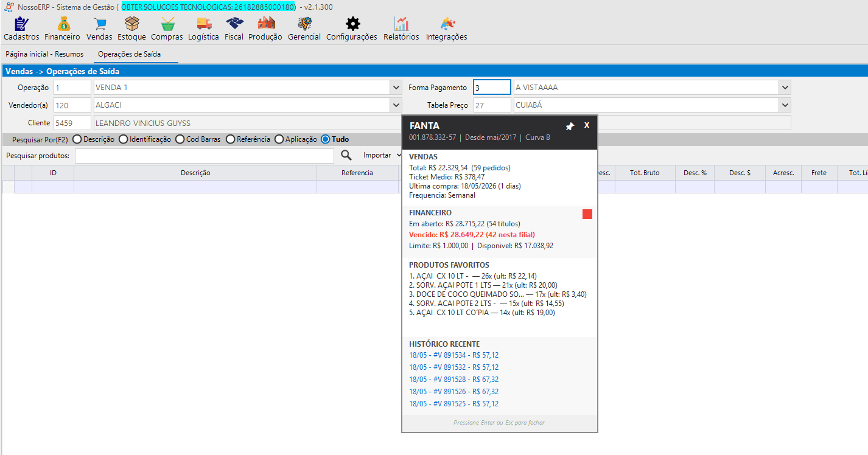Click the Operação code field
Viewport: 868px width, 455px height.
[72, 88]
